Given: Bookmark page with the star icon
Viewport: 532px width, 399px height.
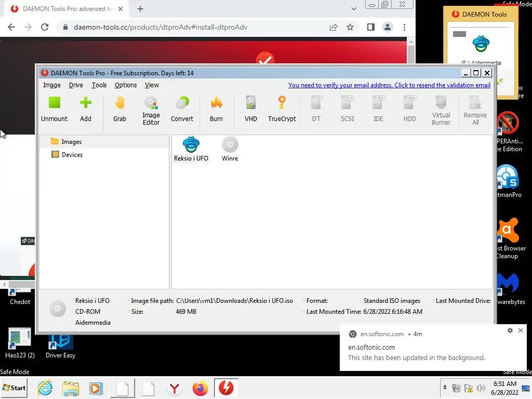Looking at the screenshot, I should 350,27.
